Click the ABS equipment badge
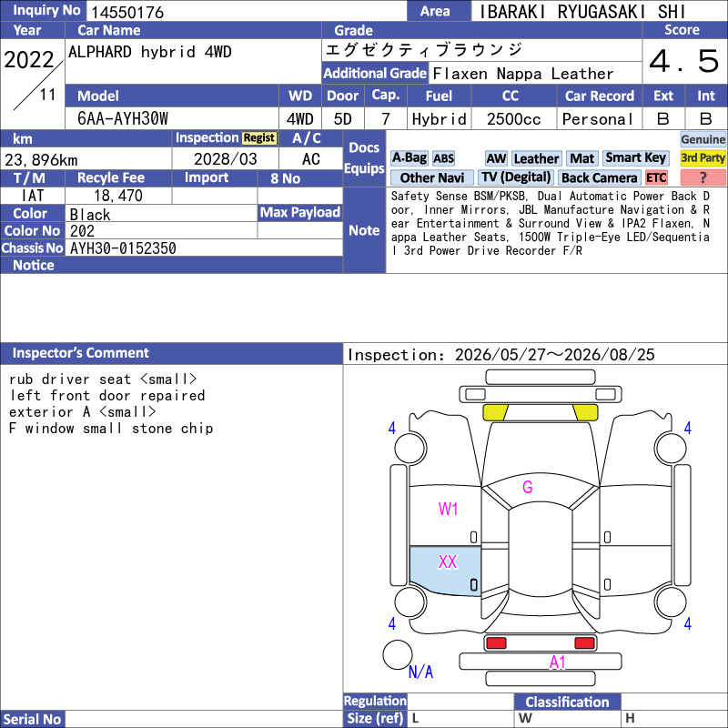This screenshot has width=728, height=728. point(443,158)
